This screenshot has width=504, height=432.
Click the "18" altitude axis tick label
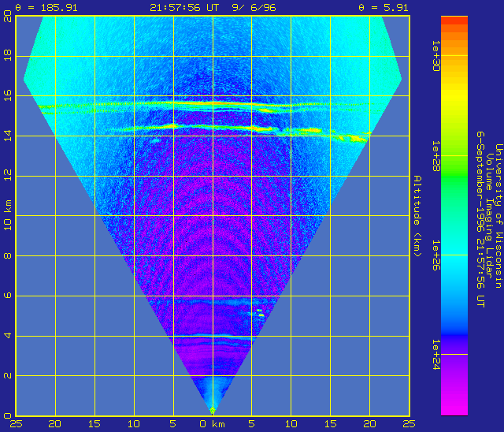(x=8, y=54)
